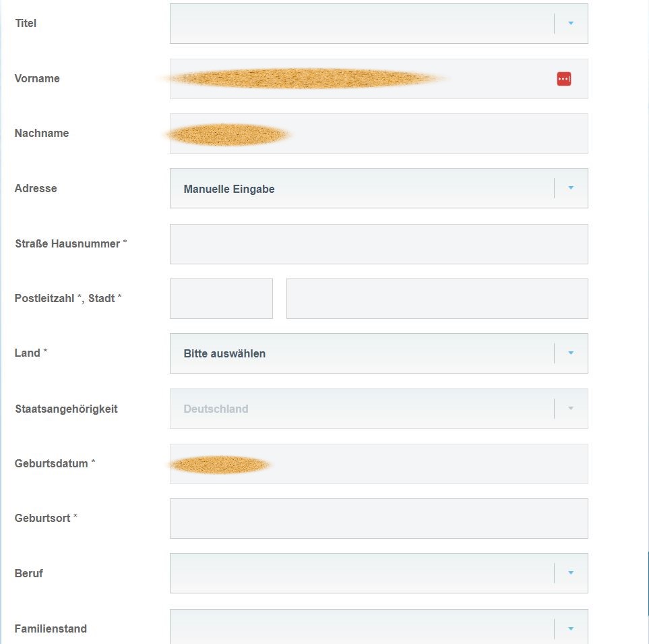Expand the Beruf dropdown

[x=571, y=573]
